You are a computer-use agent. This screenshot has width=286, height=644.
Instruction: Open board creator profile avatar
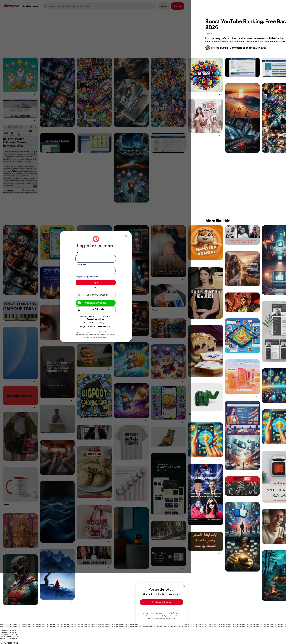pyautogui.click(x=207, y=48)
